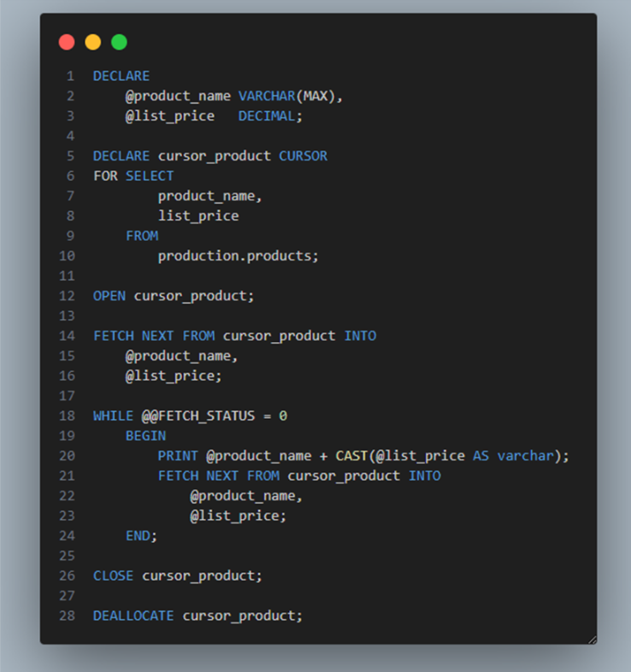Click the BEGIN keyword on line 19

145,435
